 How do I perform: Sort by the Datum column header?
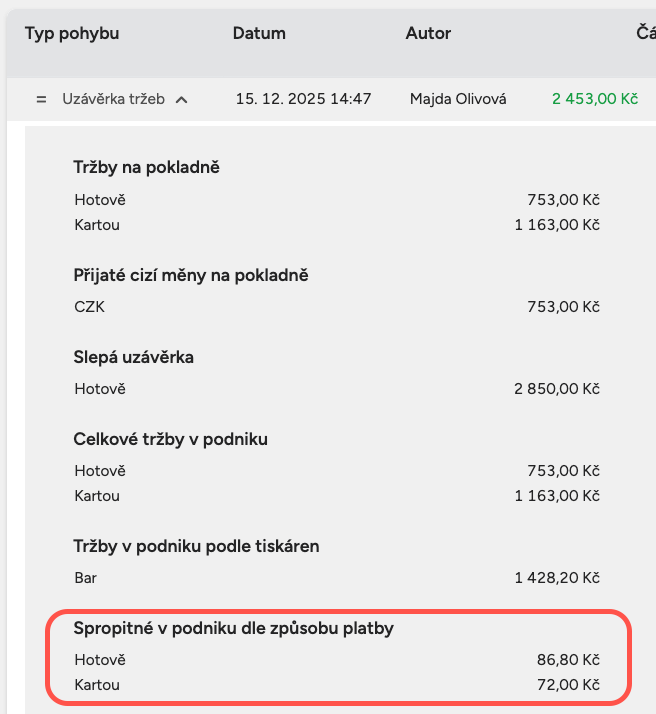coord(259,33)
